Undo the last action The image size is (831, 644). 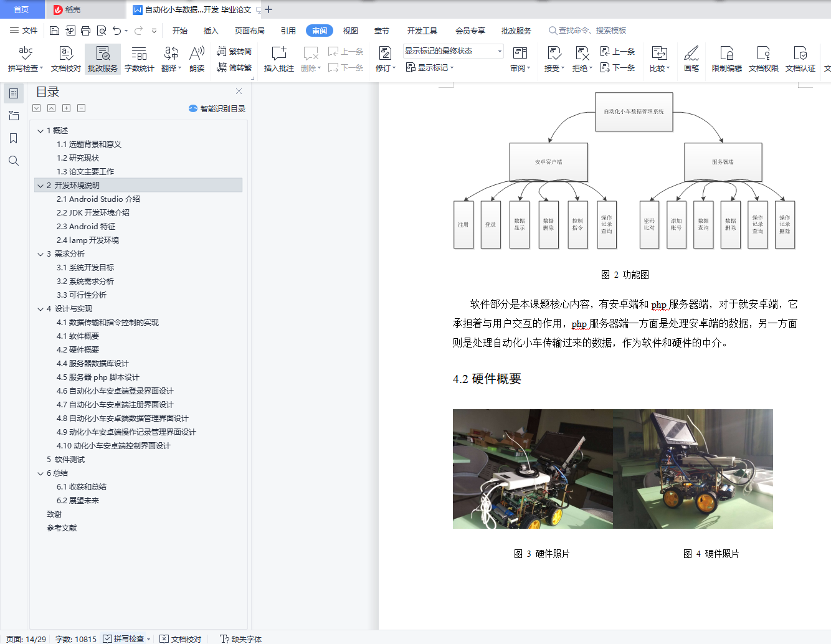116,31
